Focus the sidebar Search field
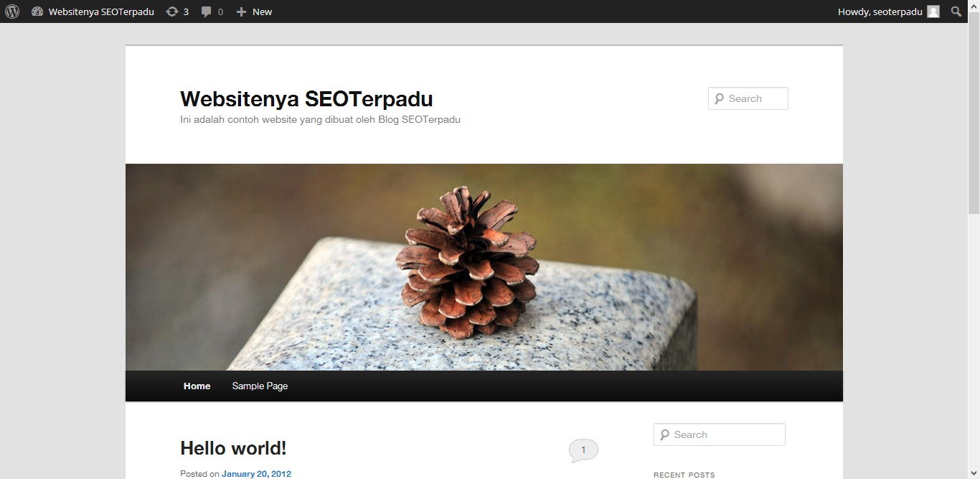The image size is (980, 479). 720,434
